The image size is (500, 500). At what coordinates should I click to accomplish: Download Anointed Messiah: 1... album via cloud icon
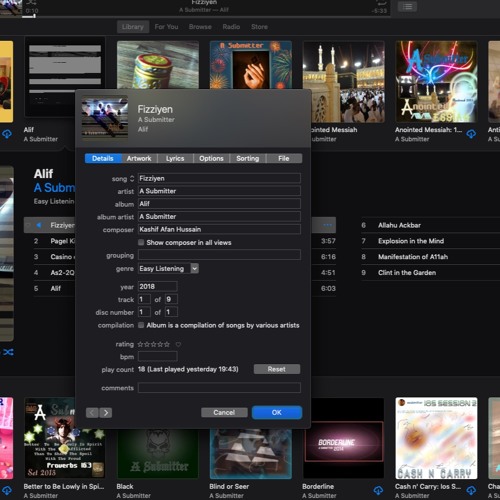tap(471, 134)
